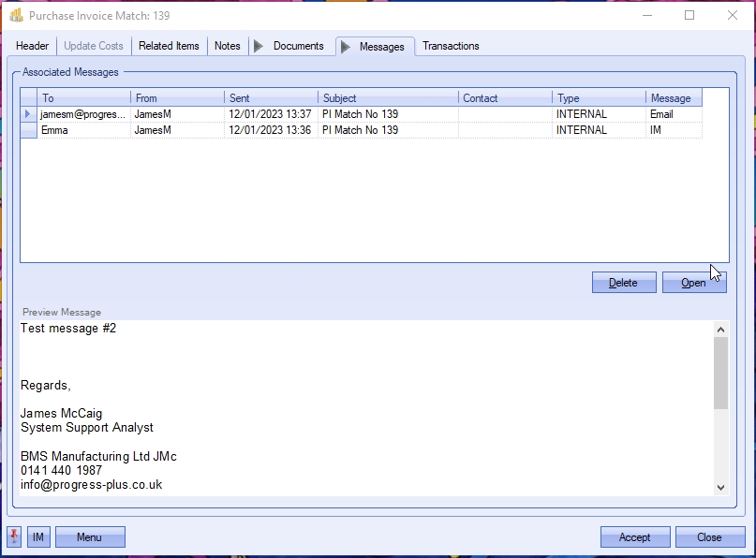Select the IM message sent to Emma

tap(84, 130)
